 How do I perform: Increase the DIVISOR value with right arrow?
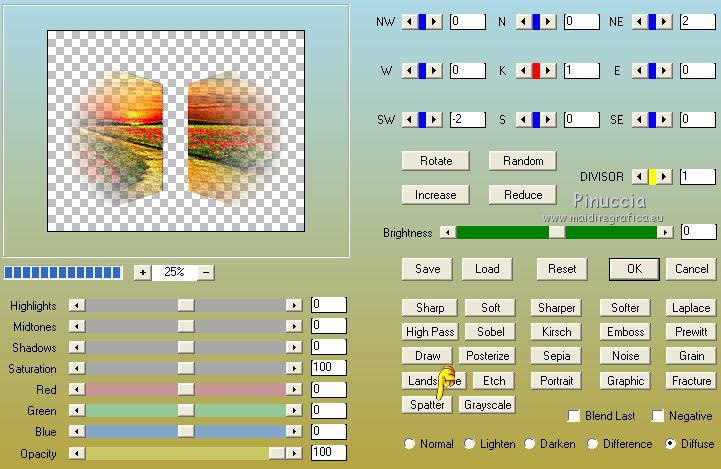coord(664,177)
